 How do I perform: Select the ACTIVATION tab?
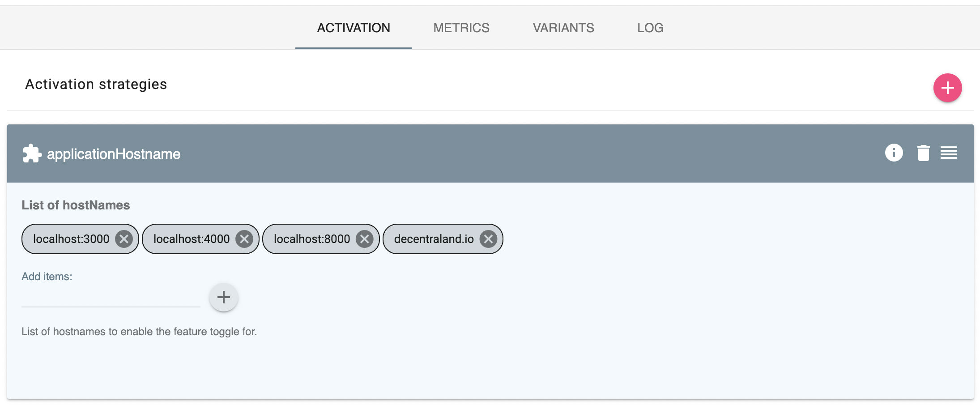point(353,28)
